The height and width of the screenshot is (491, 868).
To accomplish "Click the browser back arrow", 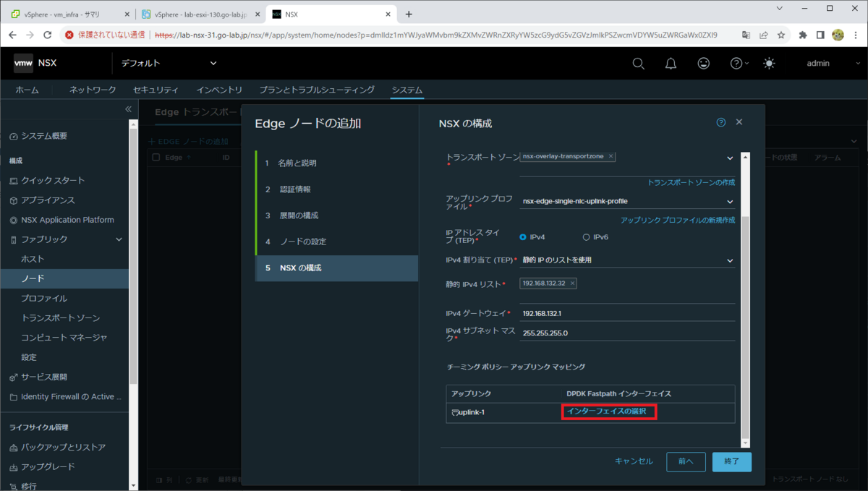I will pyautogui.click(x=12, y=35).
